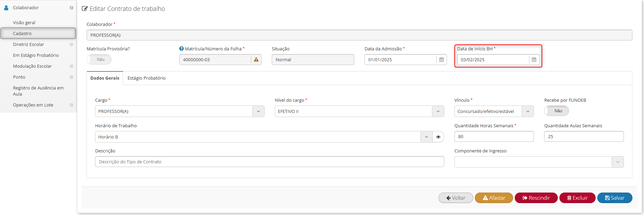Viewport: 644px width, 215px height.
Task: Select Cadastro in the sidebar
Action: [x=38, y=33]
